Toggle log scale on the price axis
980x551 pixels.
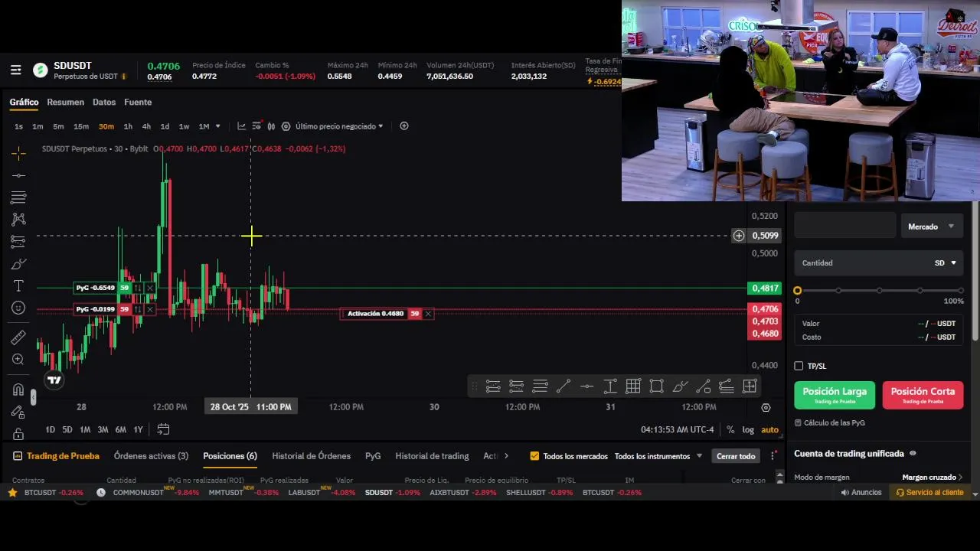[x=748, y=429]
